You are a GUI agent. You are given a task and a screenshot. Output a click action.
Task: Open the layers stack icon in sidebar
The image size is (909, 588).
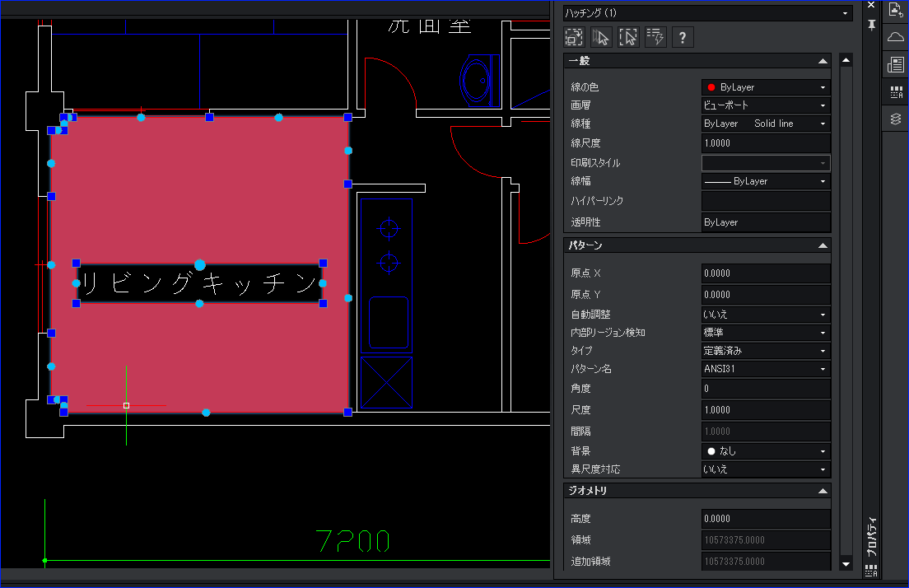pyautogui.click(x=896, y=119)
